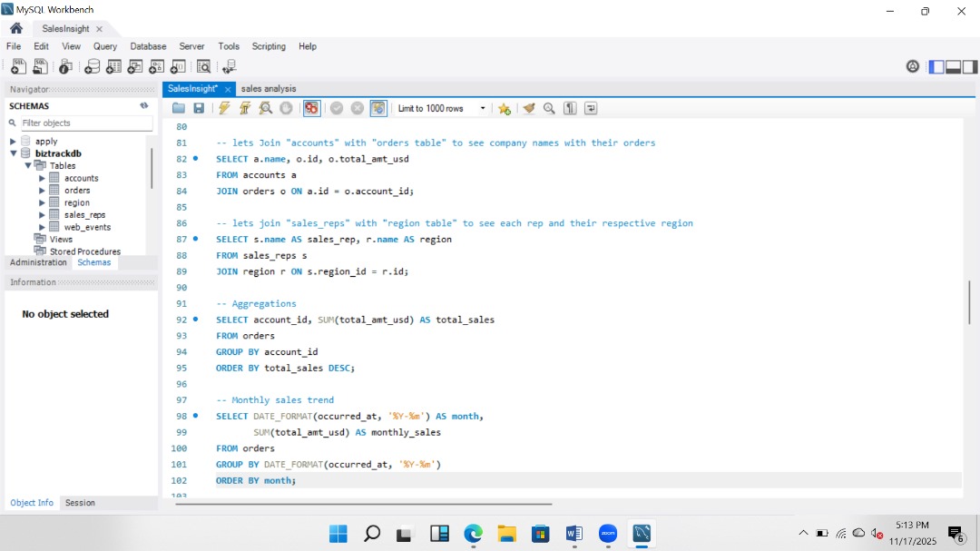The width and height of the screenshot is (980, 551).
Task: Open the Query menu
Action: pyautogui.click(x=105, y=46)
